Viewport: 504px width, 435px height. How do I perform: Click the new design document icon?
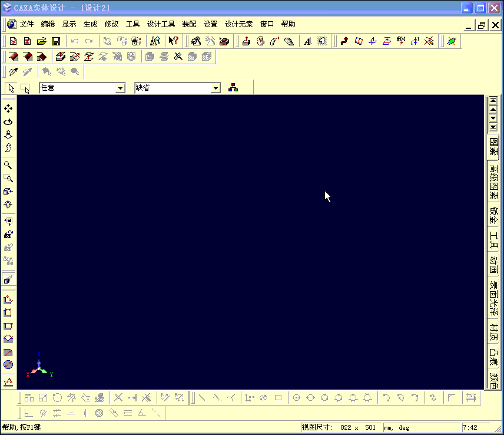pyautogui.click(x=13, y=41)
